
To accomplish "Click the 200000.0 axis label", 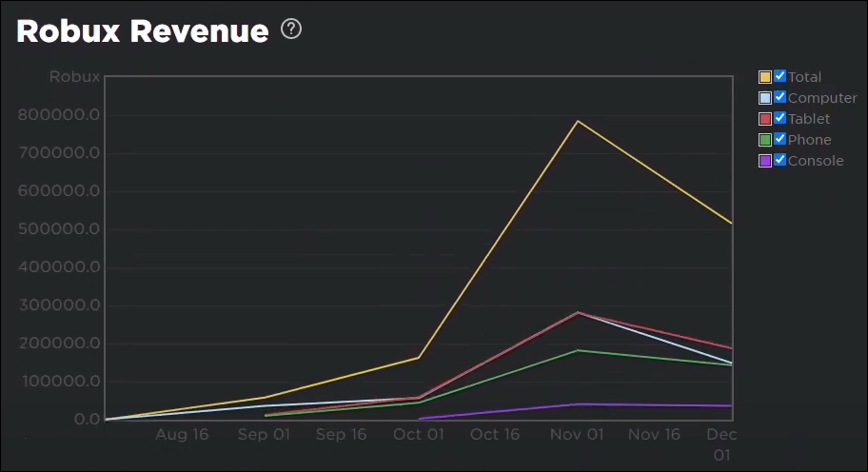I will point(59,344).
